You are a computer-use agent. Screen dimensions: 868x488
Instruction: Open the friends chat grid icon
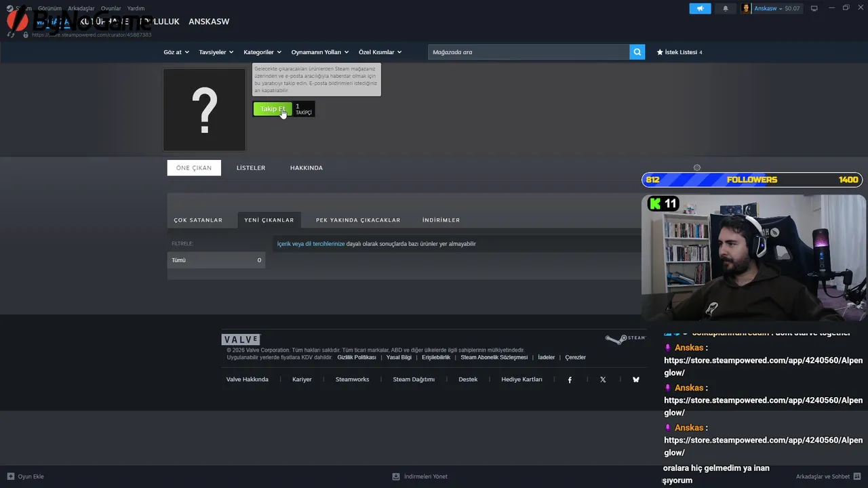(858, 476)
